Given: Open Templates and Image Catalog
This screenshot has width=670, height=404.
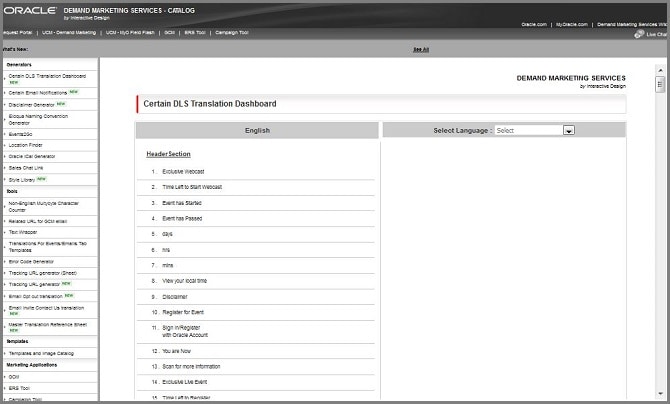Looking at the screenshot, I should point(41,354).
